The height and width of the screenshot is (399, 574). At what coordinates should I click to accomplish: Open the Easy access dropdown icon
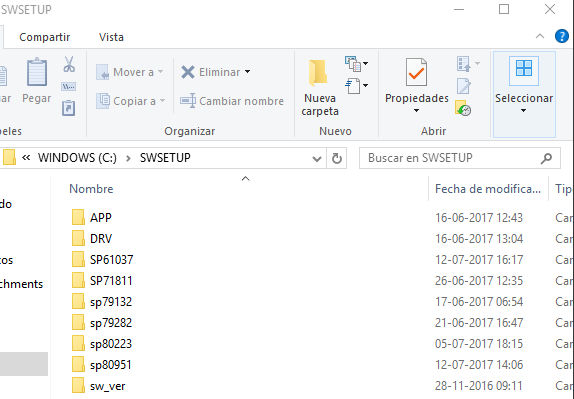356,86
